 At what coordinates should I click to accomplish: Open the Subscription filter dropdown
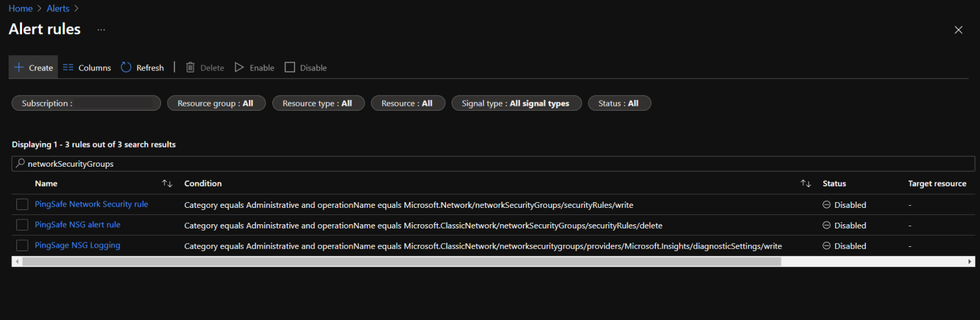pyautogui.click(x=87, y=104)
